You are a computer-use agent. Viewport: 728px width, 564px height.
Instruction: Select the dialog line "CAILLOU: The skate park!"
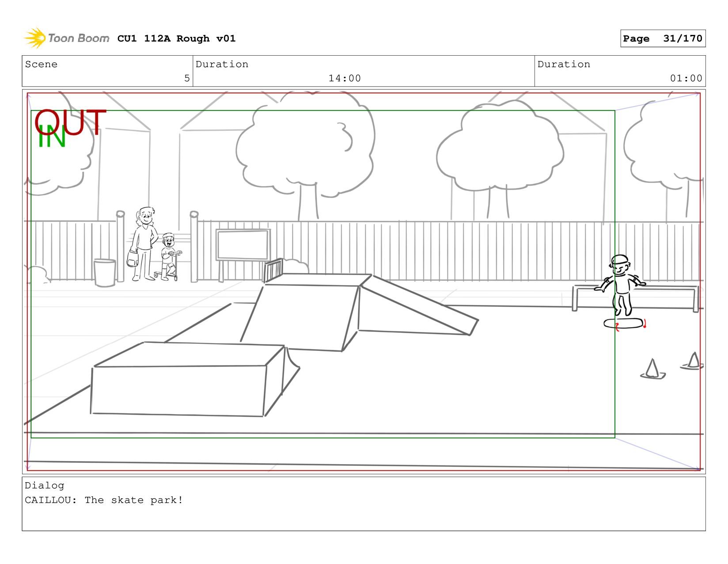[104, 500]
